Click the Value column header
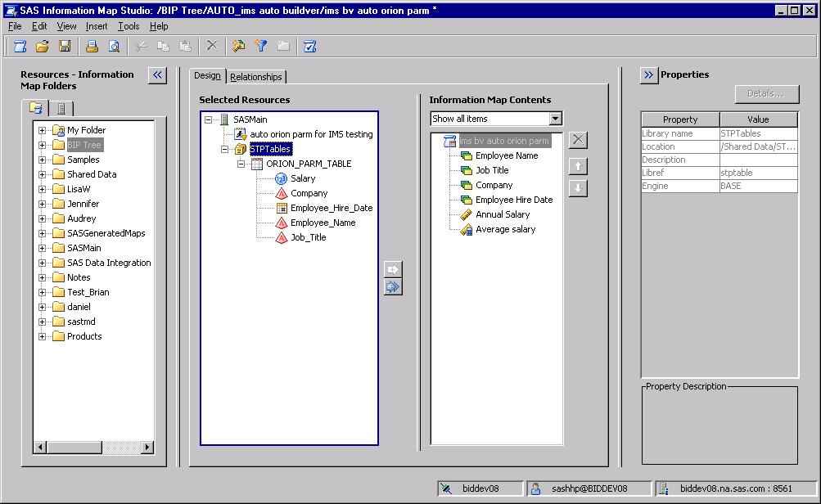 758,119
